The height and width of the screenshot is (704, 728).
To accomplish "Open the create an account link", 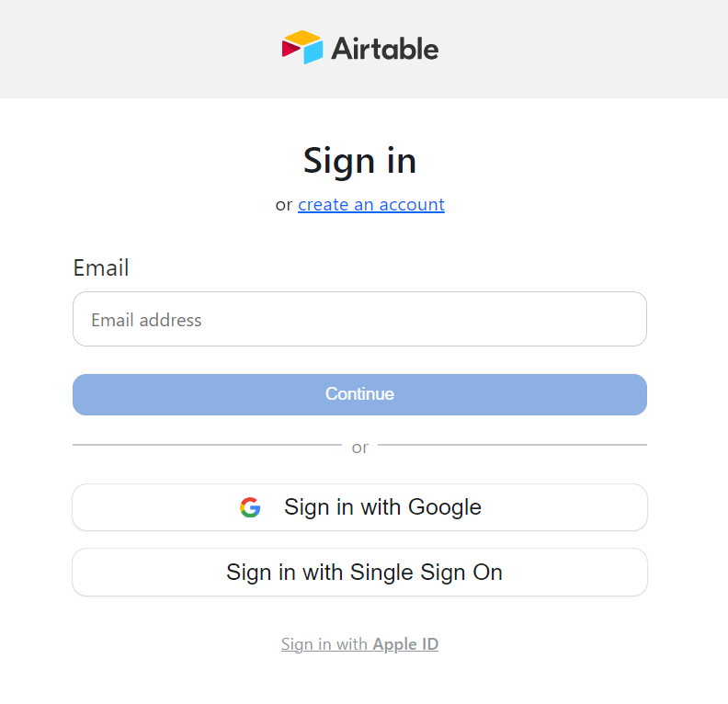I will 370,205.
